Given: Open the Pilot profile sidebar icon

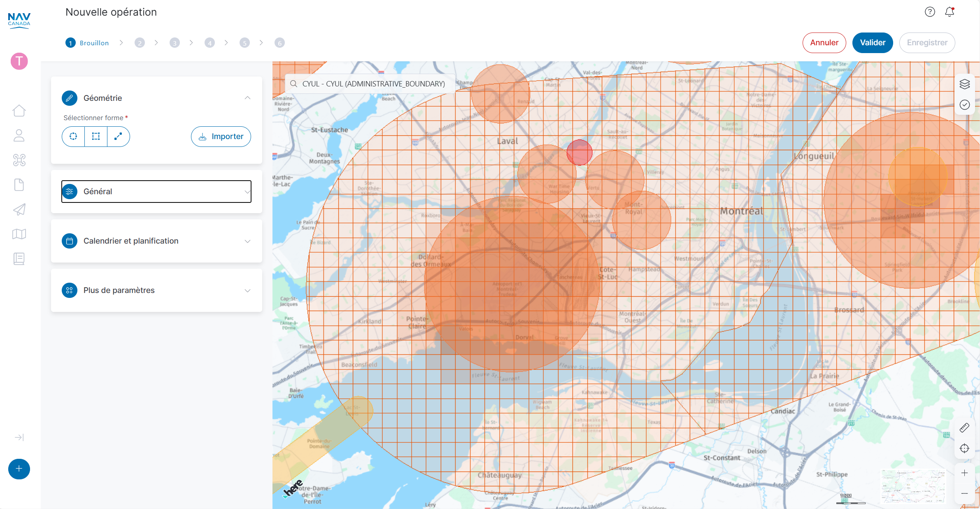Looking at the screenshot, I should pos(19,135).
